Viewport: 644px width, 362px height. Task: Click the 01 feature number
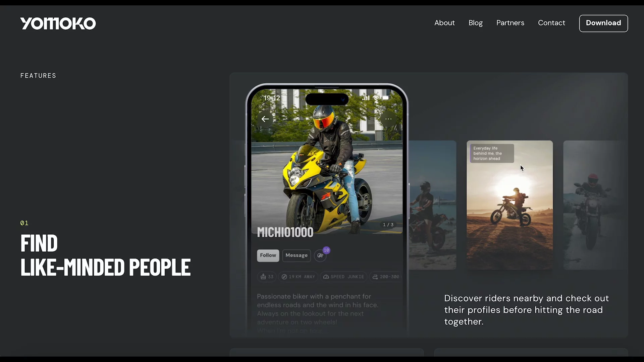point(24,223)
